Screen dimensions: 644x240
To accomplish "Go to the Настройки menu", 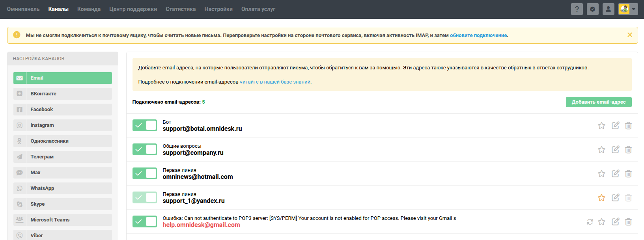I will (218, 9).
